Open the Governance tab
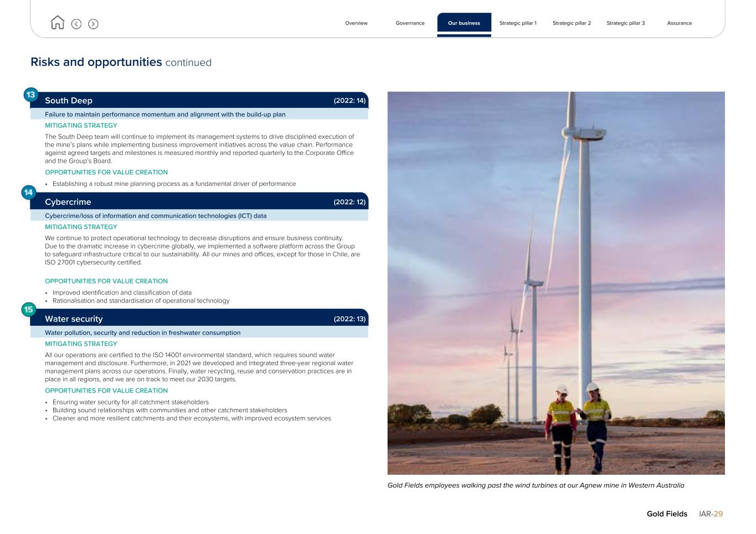The height and width of the screenshot is (534, 756). click(x=410, y=23)
